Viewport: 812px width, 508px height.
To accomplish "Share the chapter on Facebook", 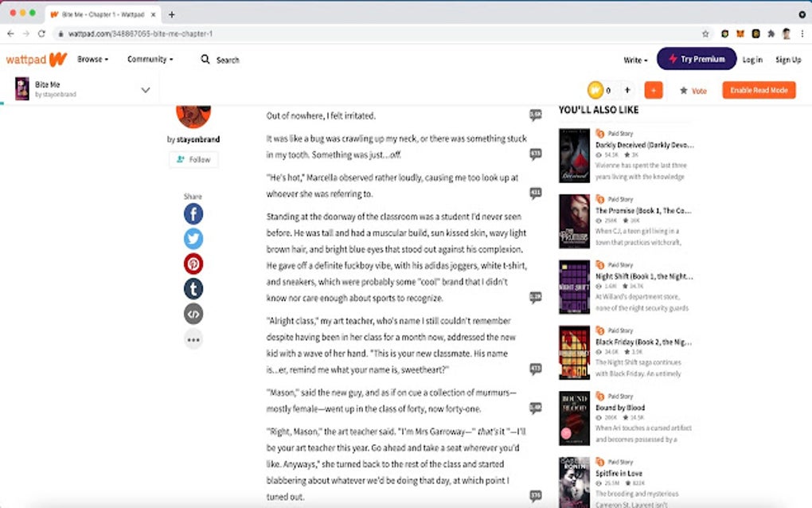I will [193, 214].
